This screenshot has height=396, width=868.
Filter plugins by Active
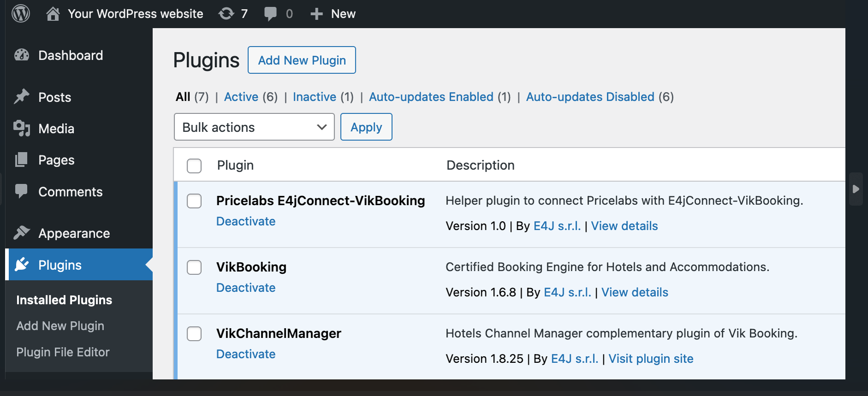[241, 97]
